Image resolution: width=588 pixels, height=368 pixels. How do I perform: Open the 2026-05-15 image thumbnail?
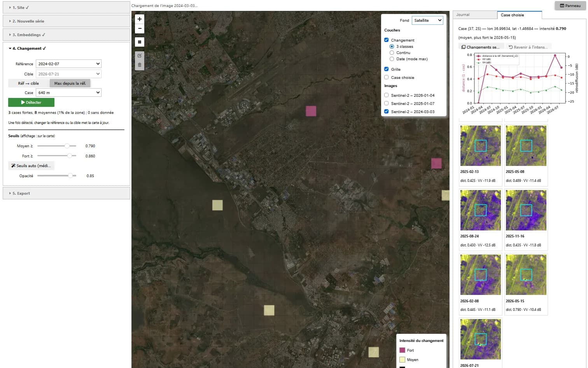(x=526, y=275)
